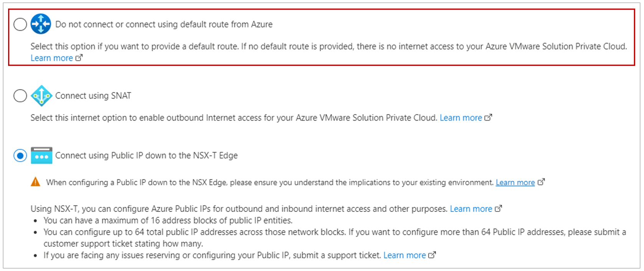Open Learn more link about submitting support ticket
The image size is (644, 271).
click(x=405, y=255)
